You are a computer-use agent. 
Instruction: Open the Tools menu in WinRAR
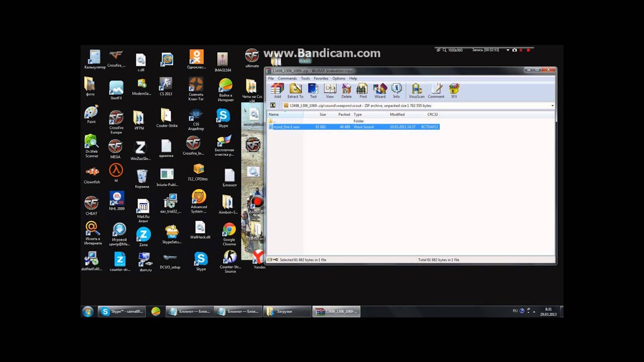click(x=305, y=78)
